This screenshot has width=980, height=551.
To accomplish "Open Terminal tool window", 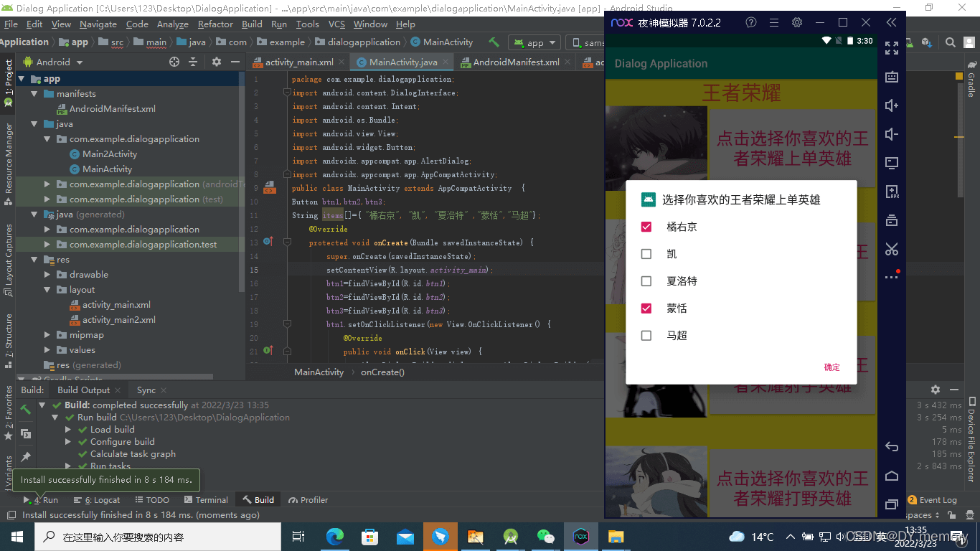I will (x=207, y=500).
